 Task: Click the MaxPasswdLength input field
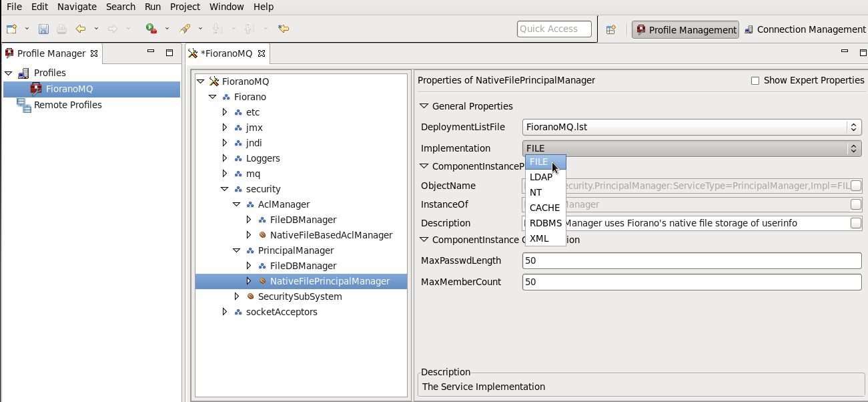coord(692,260)
